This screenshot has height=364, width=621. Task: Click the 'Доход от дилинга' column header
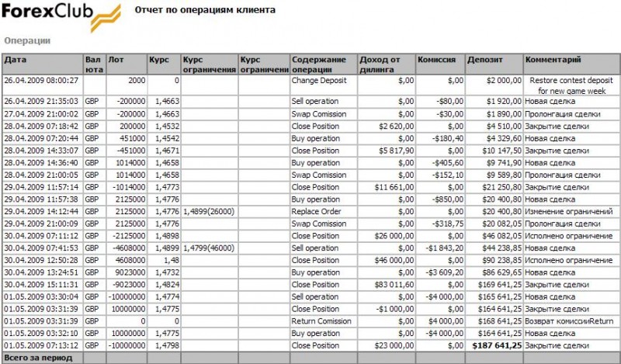click(380, 64)
